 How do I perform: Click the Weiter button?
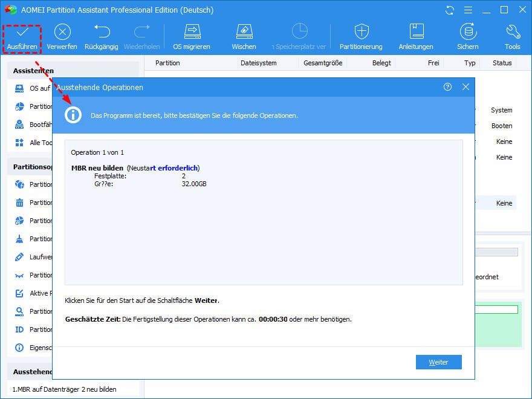tap(439, 362)
